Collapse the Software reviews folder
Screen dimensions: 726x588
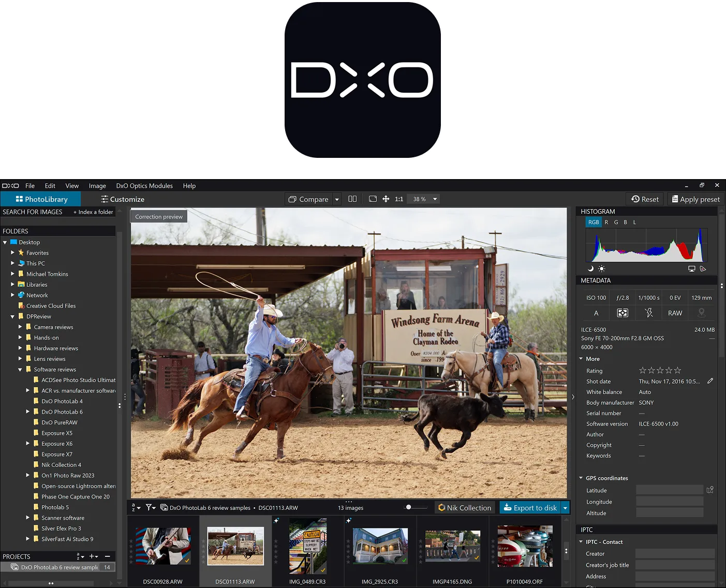20,370
